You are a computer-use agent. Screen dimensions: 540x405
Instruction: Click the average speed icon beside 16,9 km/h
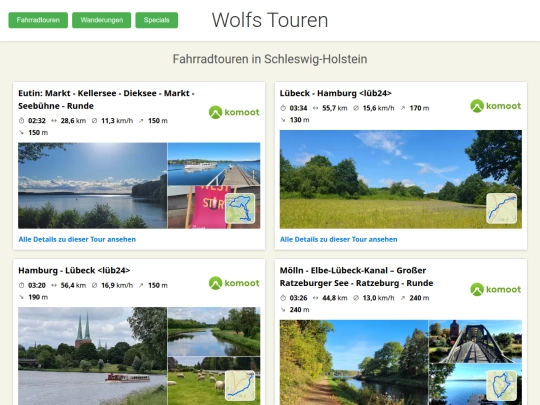(x=94, y=285)
